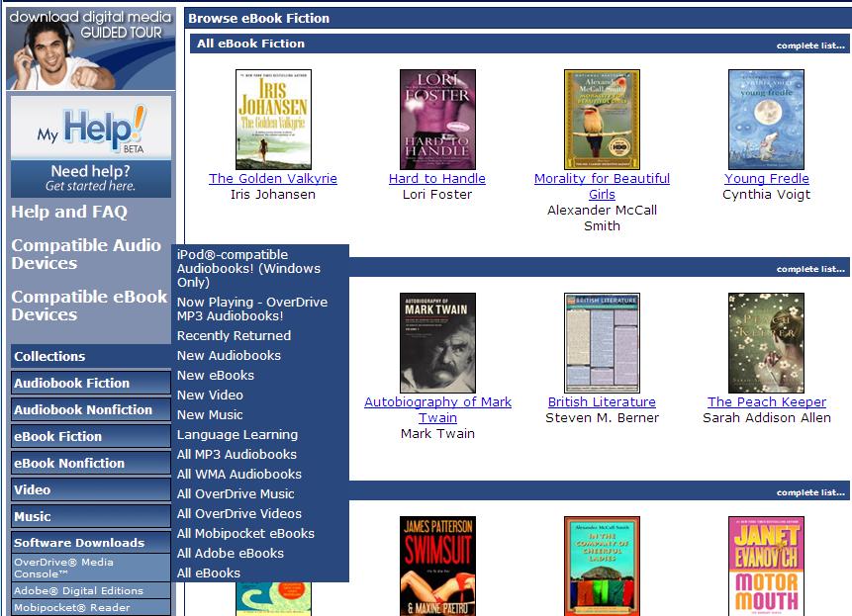This screenshot has width=852, height=616.
Task: Open the Collections menu
Action: pyautogui.click(x=91, y=356)
